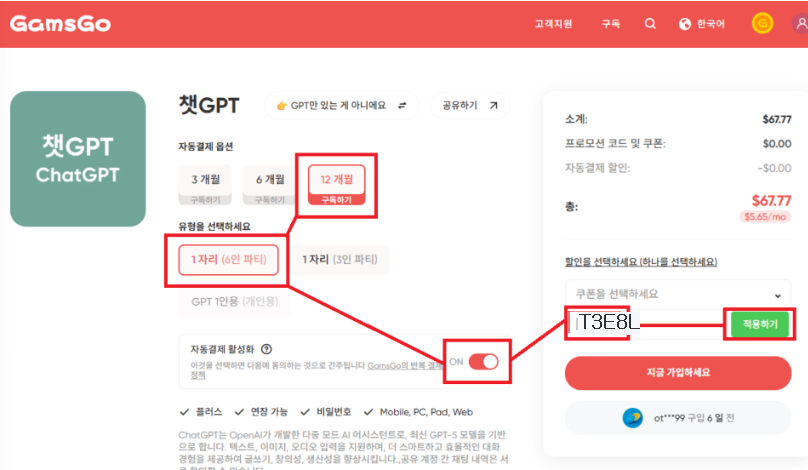
Task: Choose 1 자리 (3인 파티) type
Action: [340, 260]
